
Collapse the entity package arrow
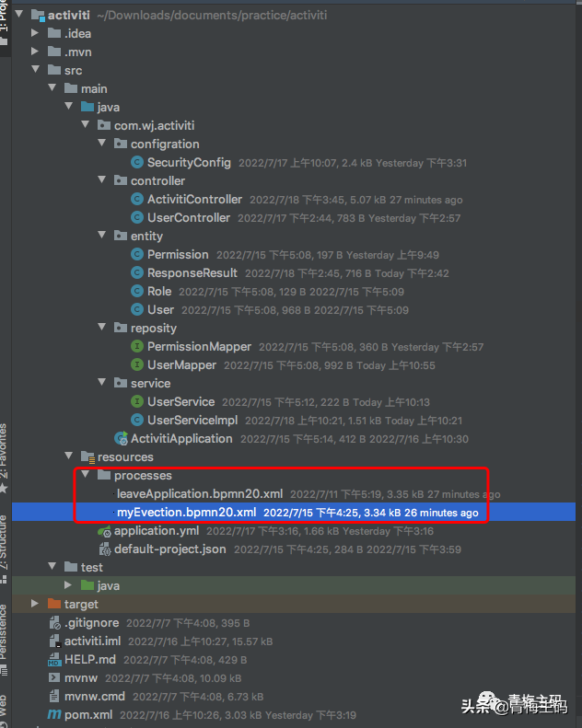click(x=102, y=235)
